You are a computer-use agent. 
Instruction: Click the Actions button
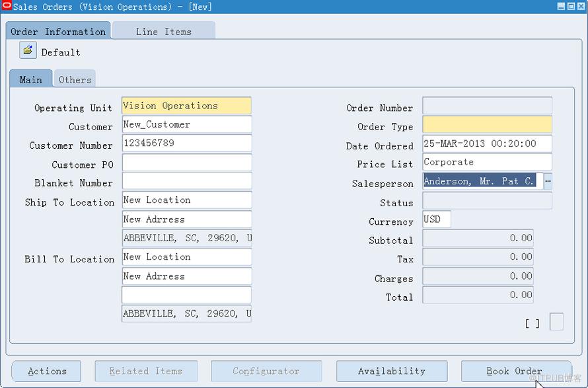click(x=46, y=371)
